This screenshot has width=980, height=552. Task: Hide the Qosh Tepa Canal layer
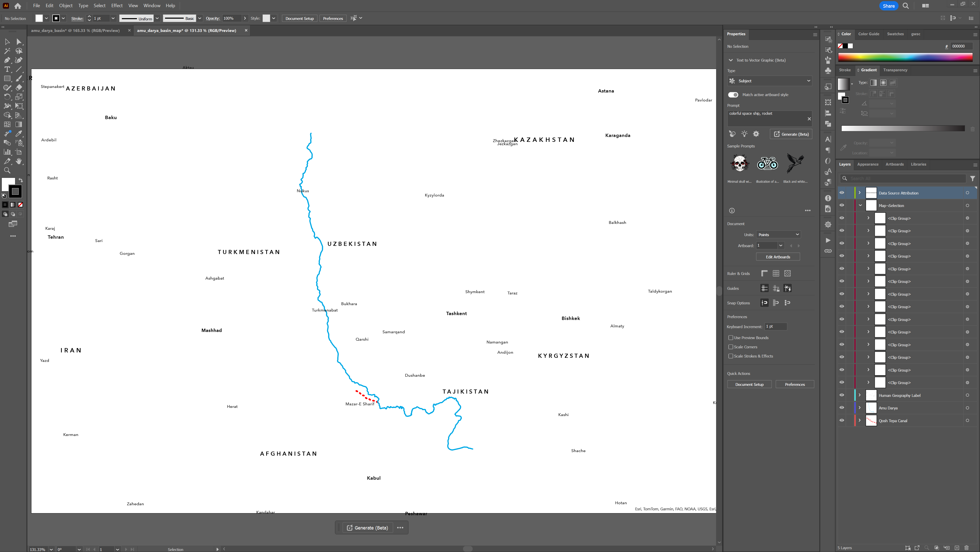pyautogui.click(x=842, y=420)
